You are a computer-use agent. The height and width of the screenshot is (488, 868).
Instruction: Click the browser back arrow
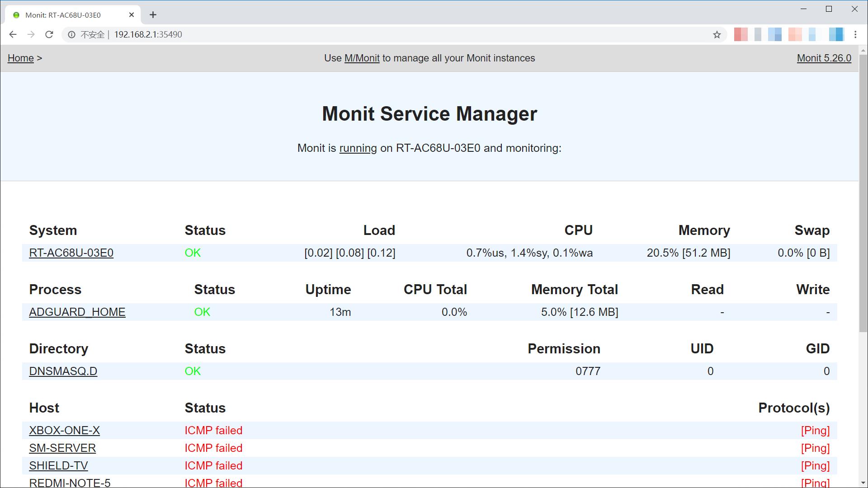[13, 34]
